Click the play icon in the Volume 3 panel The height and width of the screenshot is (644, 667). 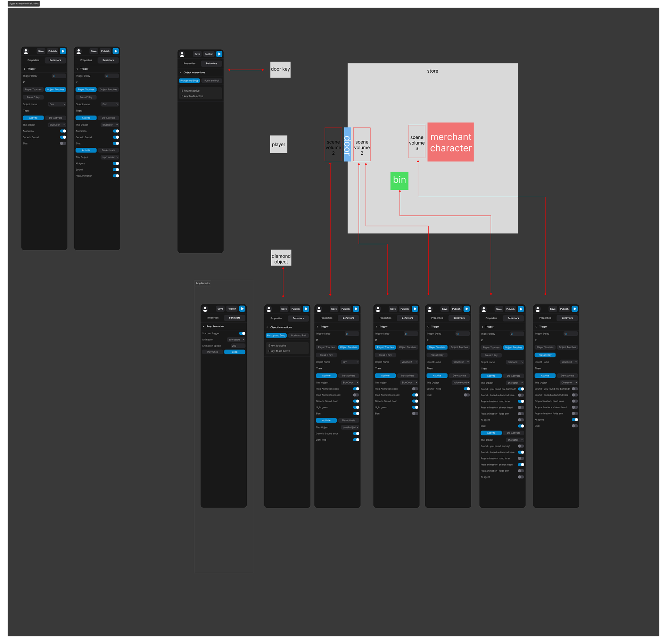[x=575, y=309]
